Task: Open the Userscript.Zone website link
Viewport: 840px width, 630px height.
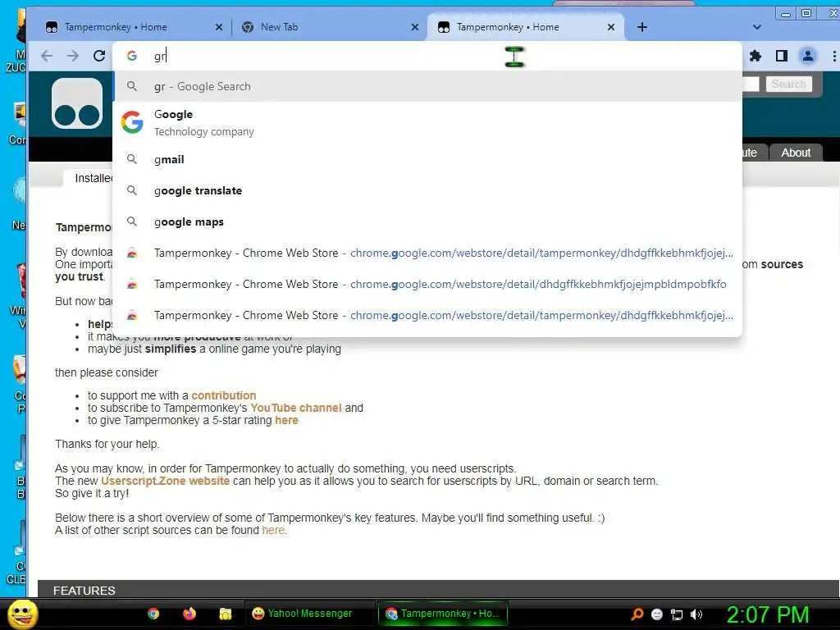Action: [165, 481]
